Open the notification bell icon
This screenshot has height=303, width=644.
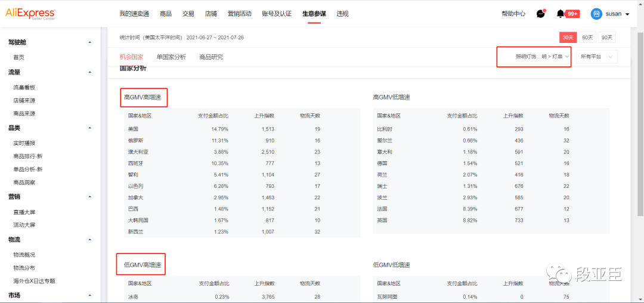coord(560,14)
